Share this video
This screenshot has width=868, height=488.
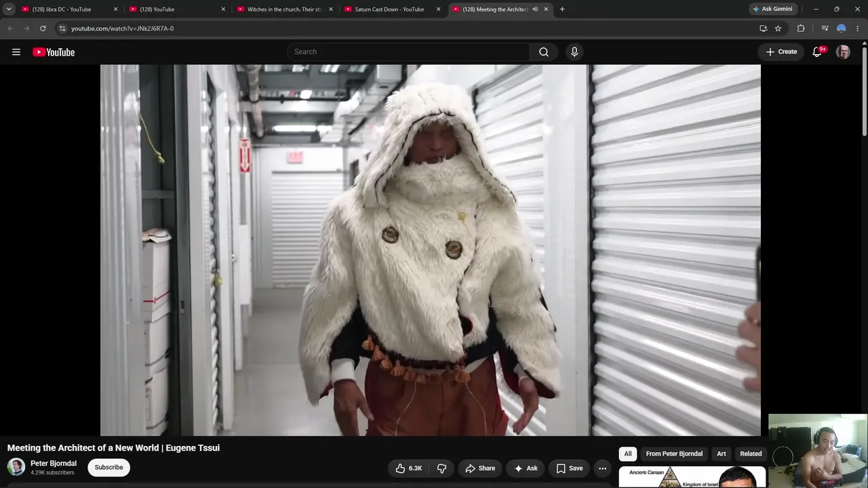tap(481, 468)
